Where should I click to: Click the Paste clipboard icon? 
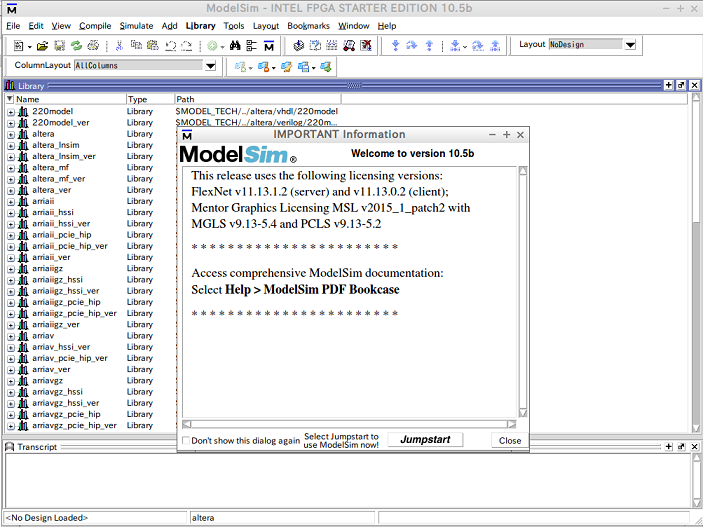[153, 45]
